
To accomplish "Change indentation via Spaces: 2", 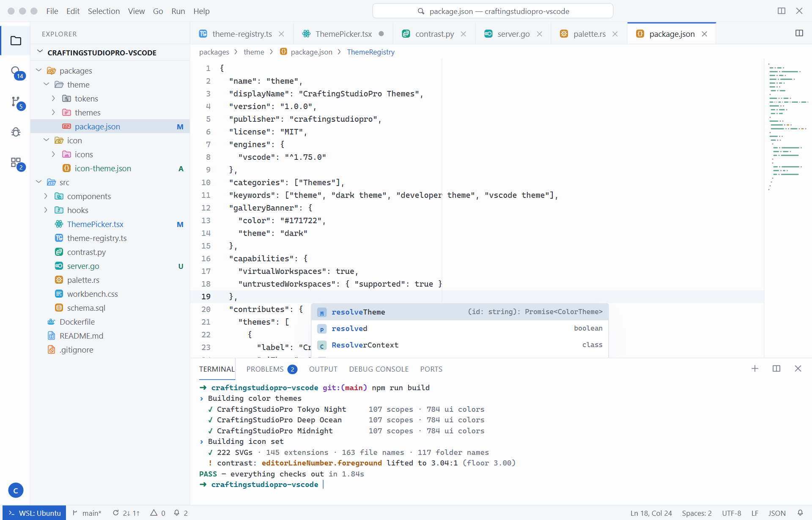I will click(697, 513).
